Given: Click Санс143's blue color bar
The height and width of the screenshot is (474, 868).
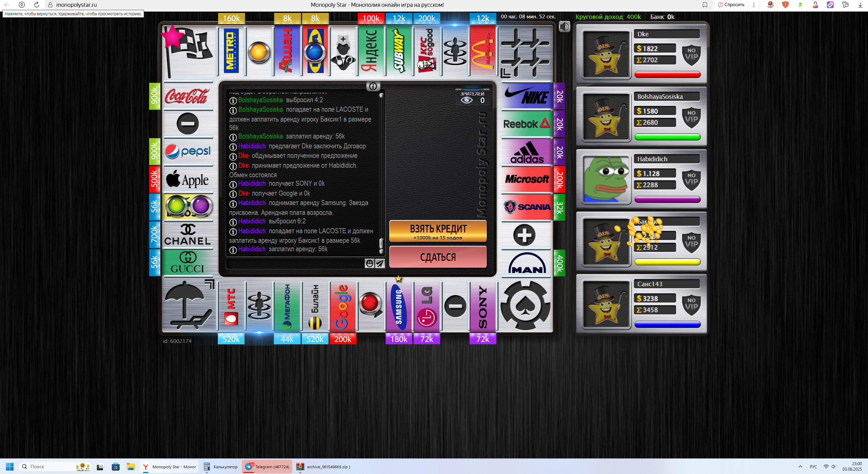Looking at the screenshot, I should (667, 325).
